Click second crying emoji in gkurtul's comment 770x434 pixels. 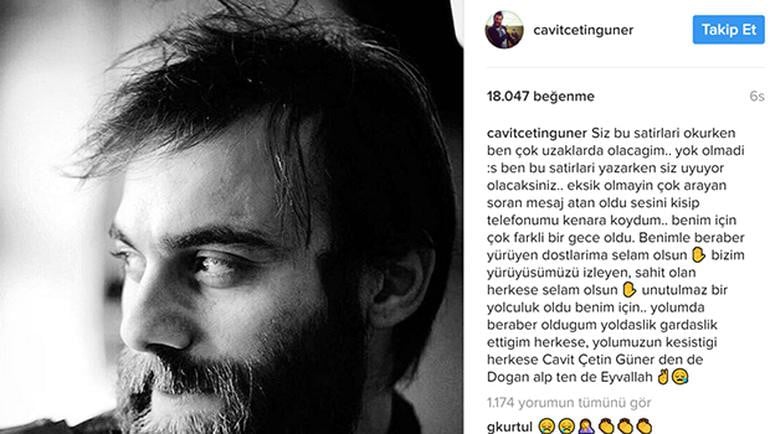tap(566, 426)
